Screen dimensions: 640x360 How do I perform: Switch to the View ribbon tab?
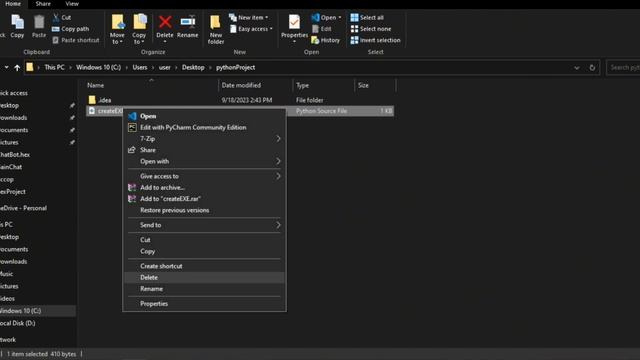tap(72, 4)
